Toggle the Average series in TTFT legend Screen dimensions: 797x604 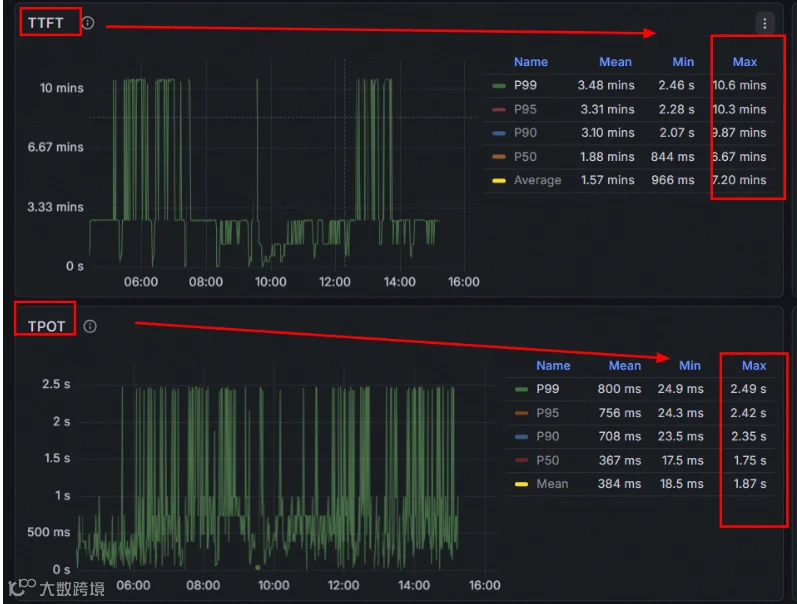coord(537,180)
